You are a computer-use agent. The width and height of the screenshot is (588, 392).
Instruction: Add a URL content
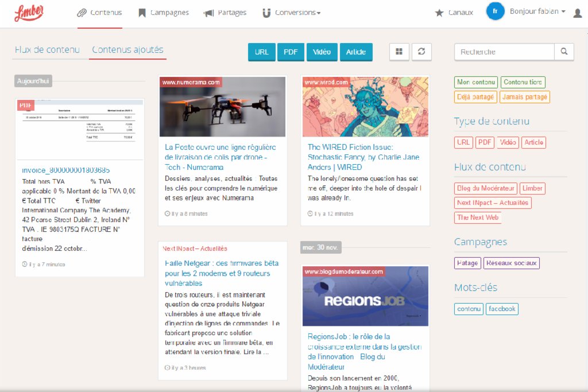tap(262, 52)
